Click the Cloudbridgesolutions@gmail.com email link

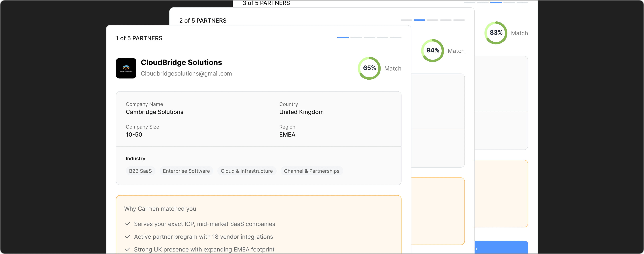pyautogui.click(x=186, y=73)
